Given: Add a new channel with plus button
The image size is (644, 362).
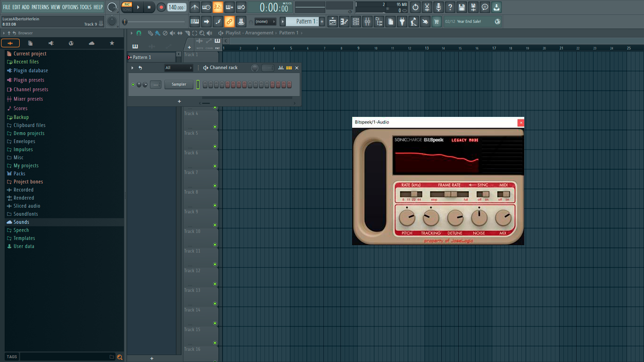Looking at the screenshot, I should click(x=179, y=101).
